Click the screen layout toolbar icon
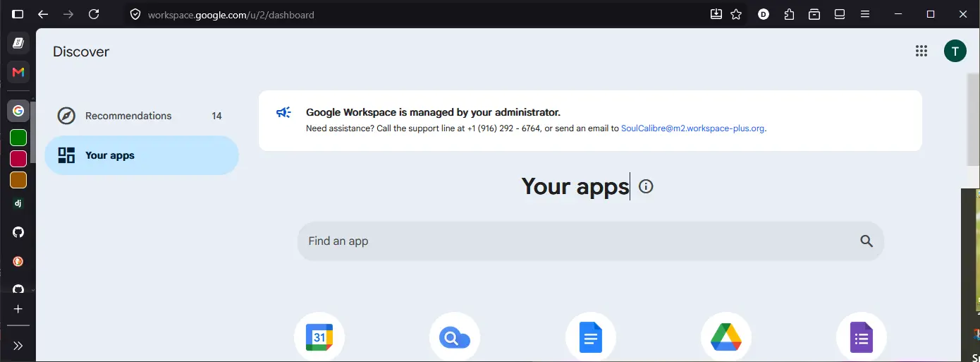 click(840, 14)
